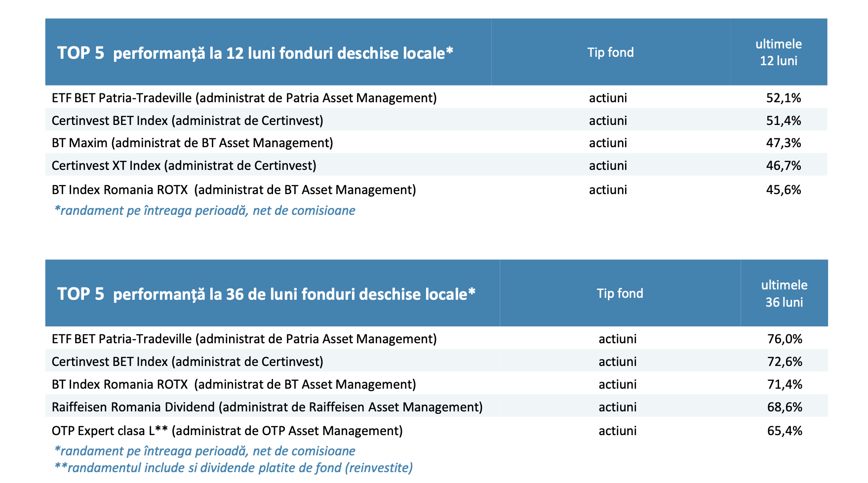Select ETF BET Patria-Tradeville row in 36-month table
Screen dimensions: 868x483
point(436,339)
